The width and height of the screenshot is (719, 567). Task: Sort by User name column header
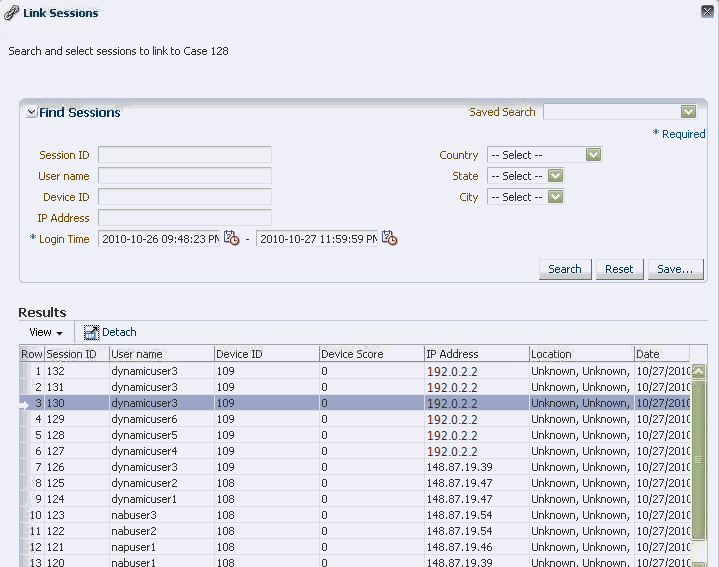tap(162, 354)
